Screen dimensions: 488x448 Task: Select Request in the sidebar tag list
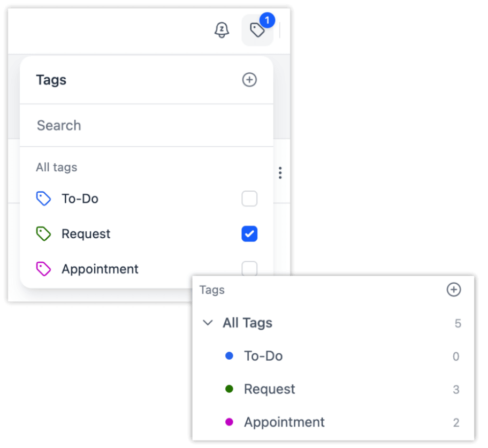tap(269, 389)
